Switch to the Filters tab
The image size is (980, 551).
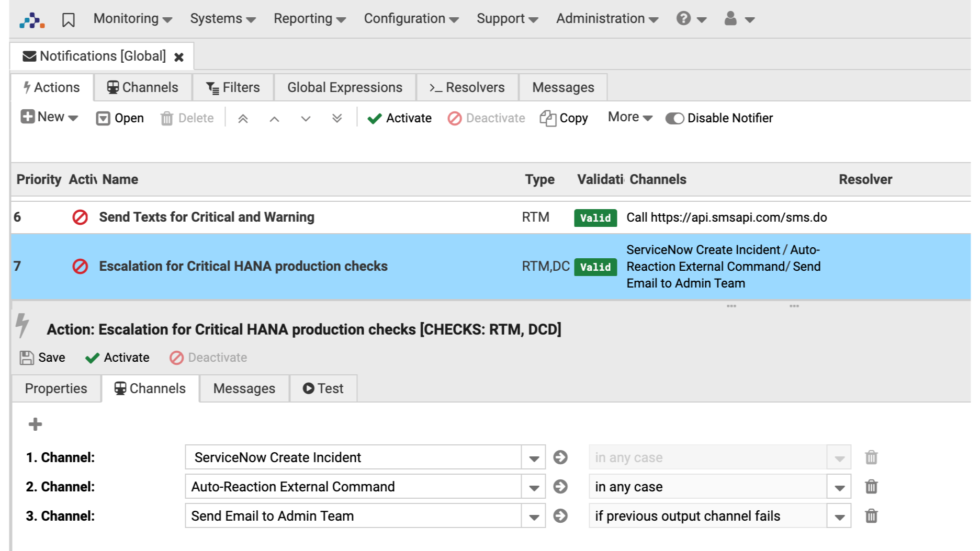(233, 87)
